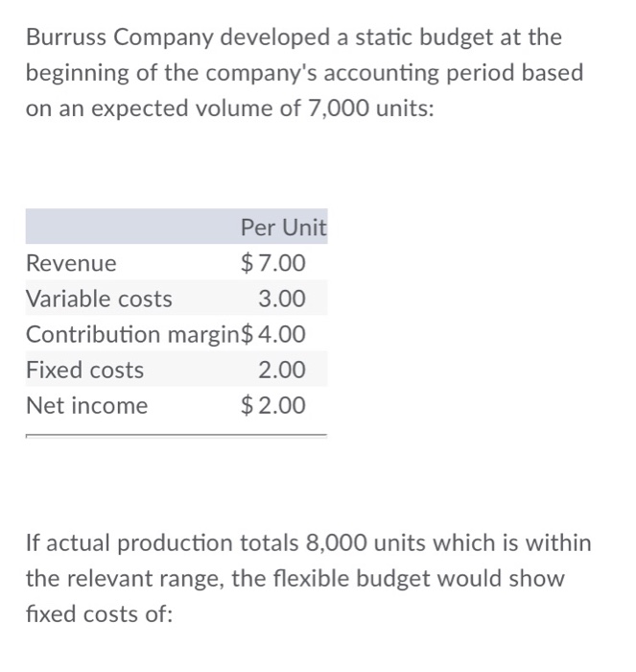Click the horizontal line below the table

(x=176, y=436)
